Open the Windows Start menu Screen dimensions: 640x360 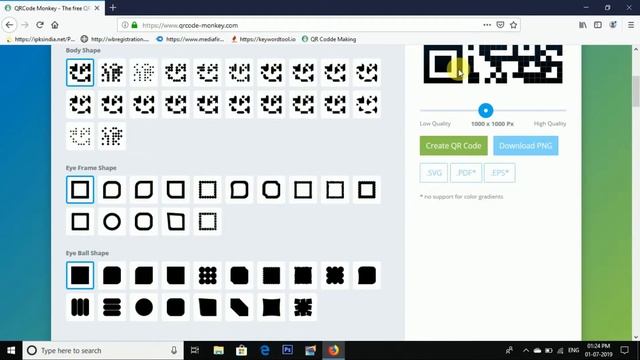(x=11, y=350)
